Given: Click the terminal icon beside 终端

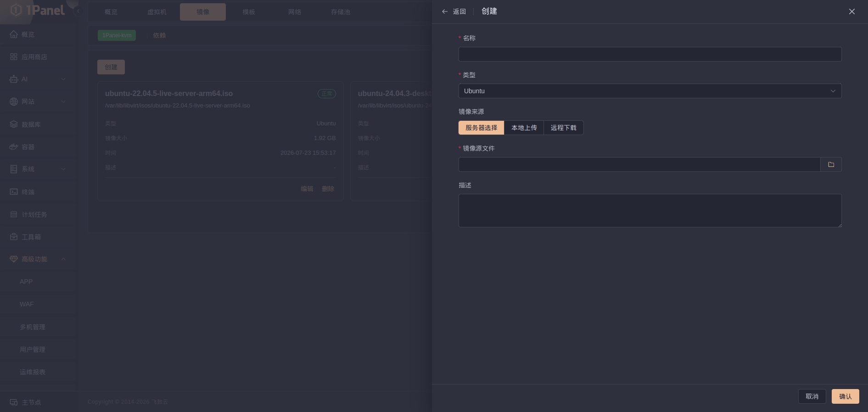Looking at the screenshot, I should [x=14, y=192].
